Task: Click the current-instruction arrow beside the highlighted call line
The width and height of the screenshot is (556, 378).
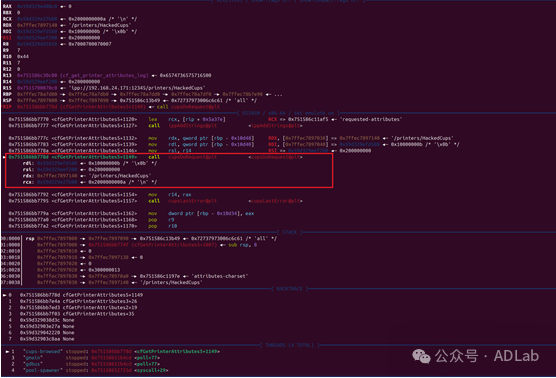Action: (4, 157)
